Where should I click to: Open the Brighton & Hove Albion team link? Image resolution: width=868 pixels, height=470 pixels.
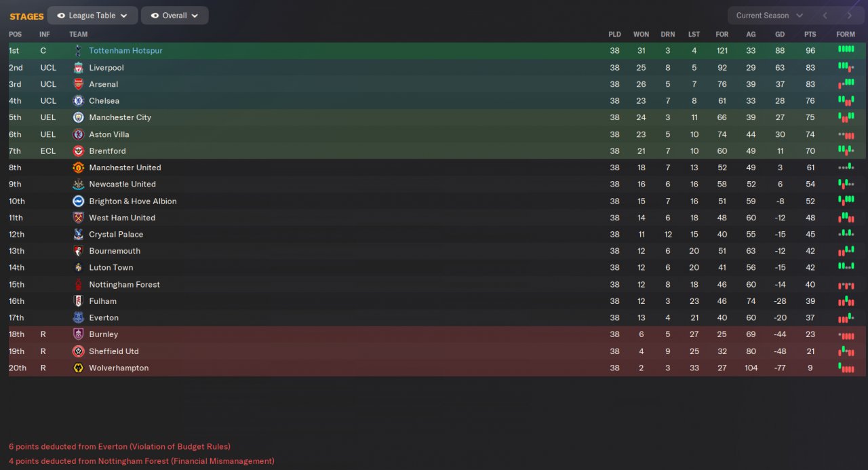(x=133, y=201)
